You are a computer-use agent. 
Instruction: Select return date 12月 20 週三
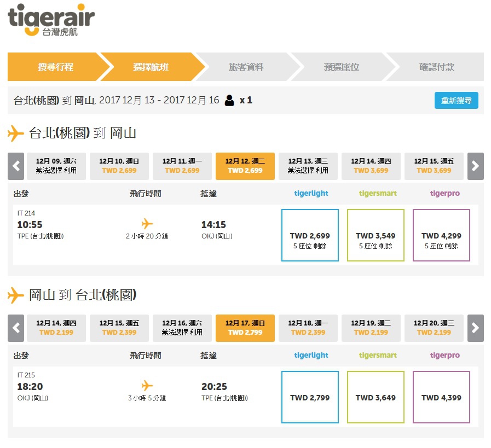pyautogui.click(x=434, y=328)
